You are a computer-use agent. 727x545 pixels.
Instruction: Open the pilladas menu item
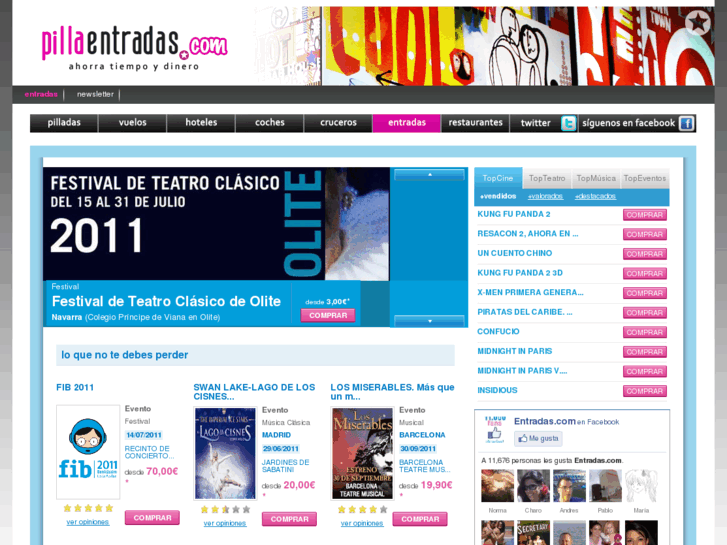(64, 123)
